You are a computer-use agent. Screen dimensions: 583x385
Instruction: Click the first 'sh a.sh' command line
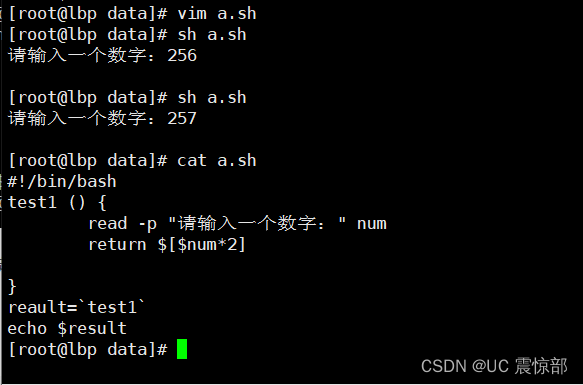(127, 35)
